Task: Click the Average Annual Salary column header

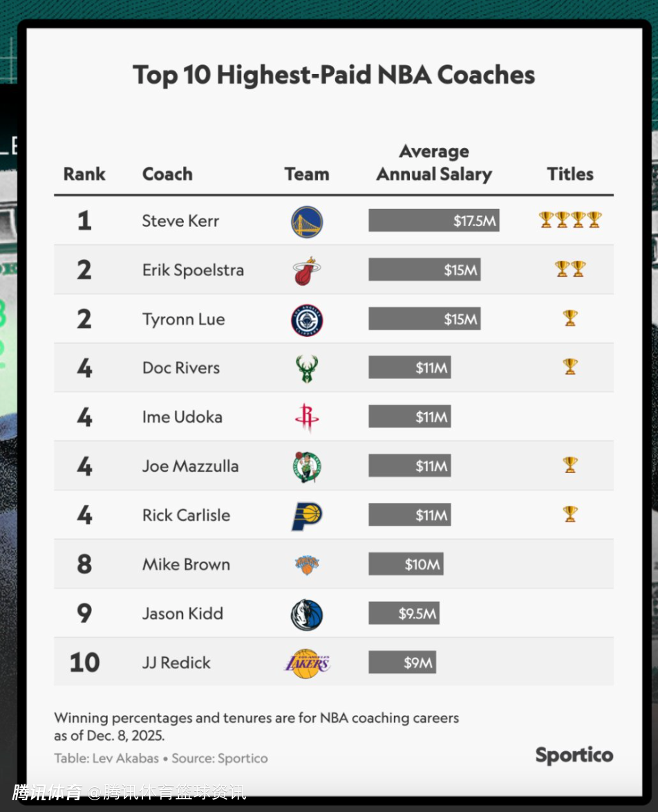Action: point(434,163)
